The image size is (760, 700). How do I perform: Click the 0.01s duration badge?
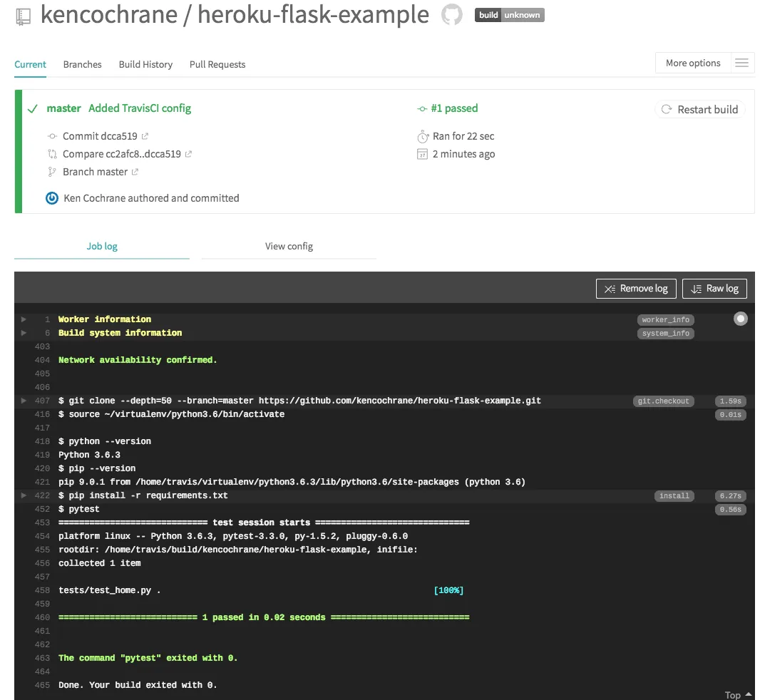click(x=731, y=414)
